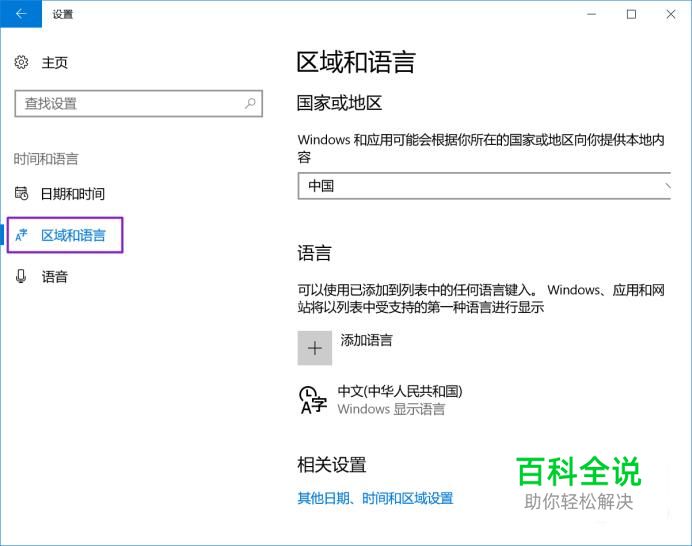Select the 区域和语言 language icon
This screenshot has height=546, width=692.
pos(21,235)
